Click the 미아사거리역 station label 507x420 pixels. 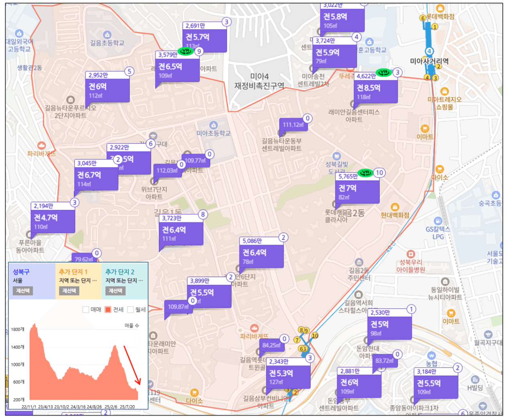(x=429, y=61)
